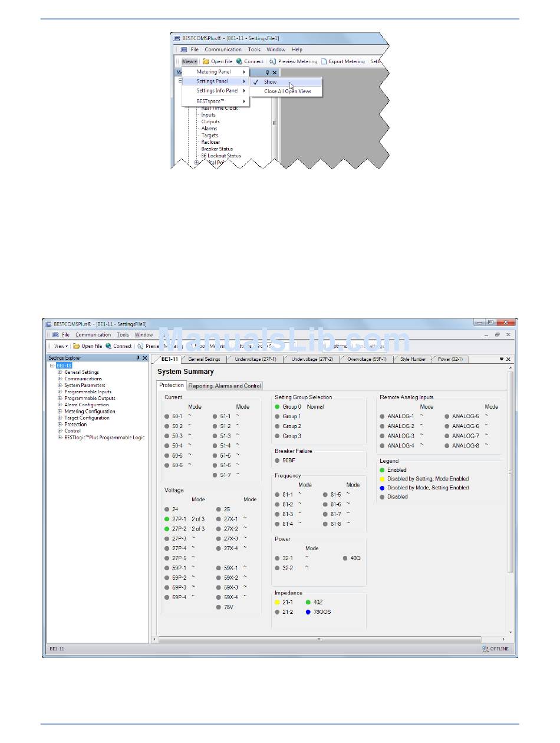Open the Communication menu in the SettingsFile1 window
The image size is (560, 743).
pyautogui.click(x=223, y=50)
